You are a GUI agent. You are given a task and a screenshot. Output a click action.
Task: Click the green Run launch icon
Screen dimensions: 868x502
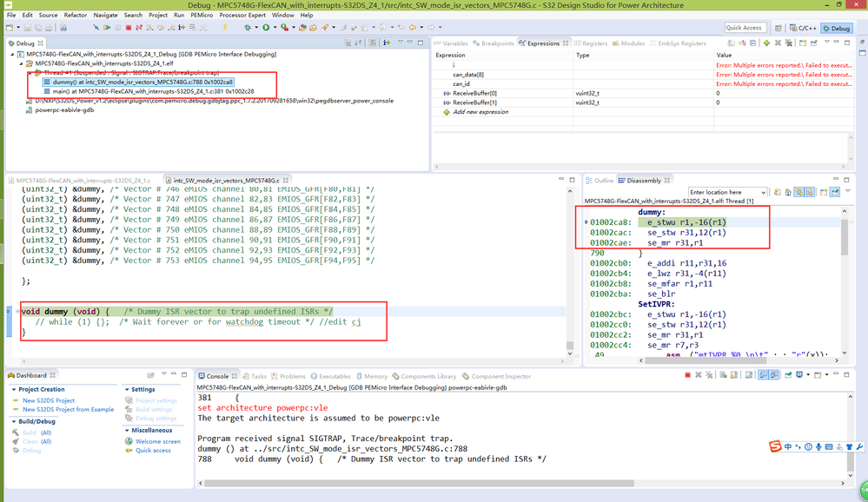[266, 27]
